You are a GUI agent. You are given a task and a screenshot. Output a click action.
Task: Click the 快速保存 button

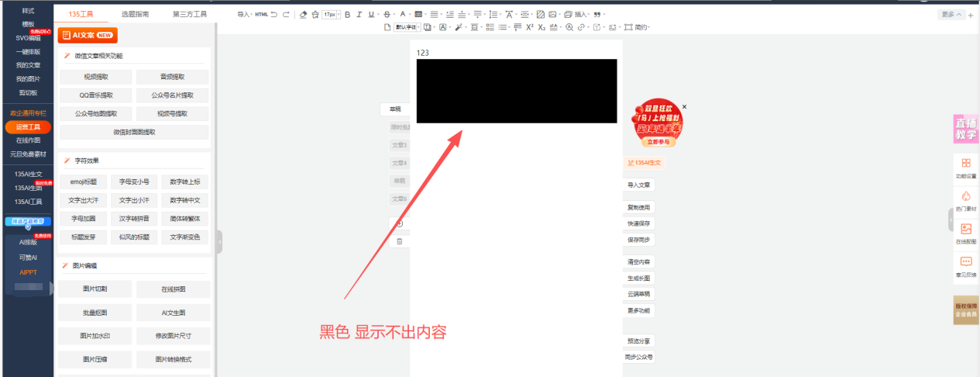[x=639, y=223]
